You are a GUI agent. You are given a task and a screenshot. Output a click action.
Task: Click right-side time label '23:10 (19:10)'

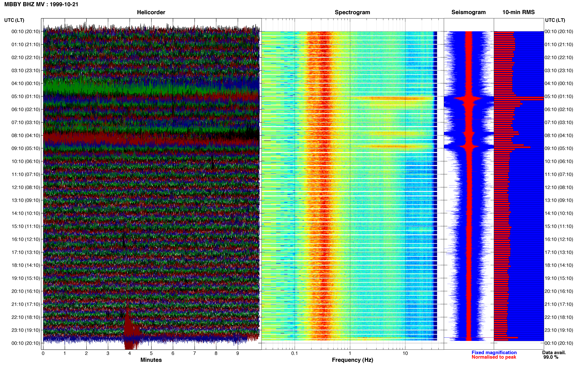pos(559,330)
